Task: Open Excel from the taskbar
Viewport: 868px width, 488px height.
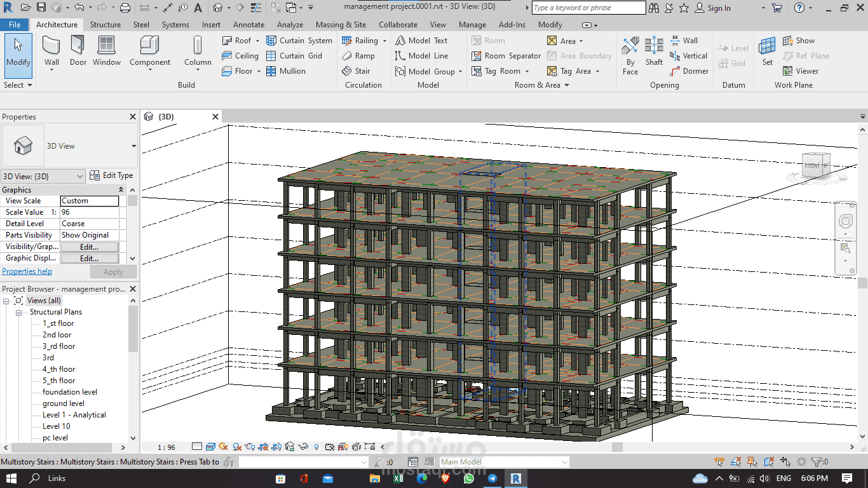Action: [398, 478]
